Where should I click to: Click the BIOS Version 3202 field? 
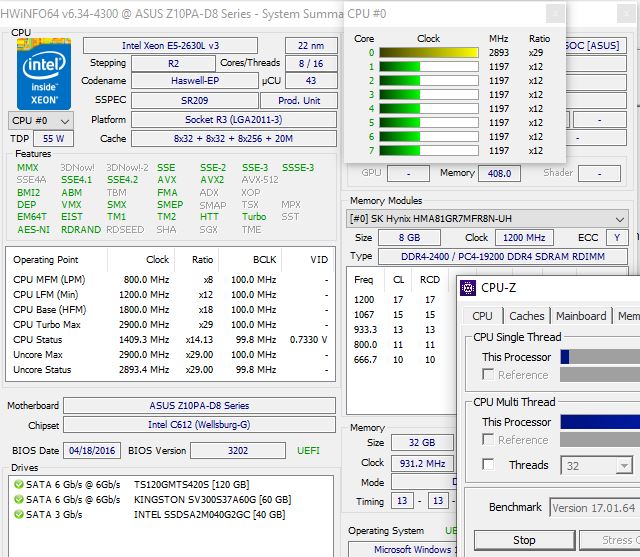click(238, 450)
